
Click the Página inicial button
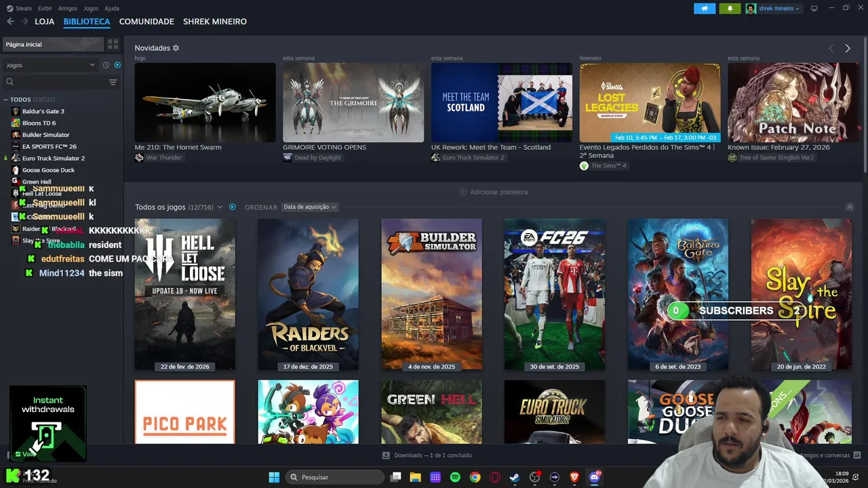[x=53, y=44]
